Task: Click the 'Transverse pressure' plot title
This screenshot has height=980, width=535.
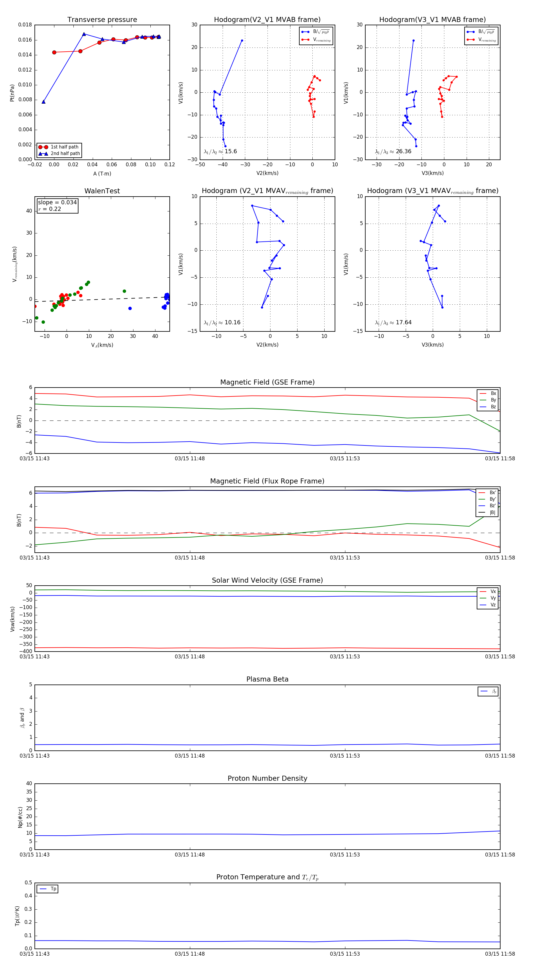Action: click(102, 20)
